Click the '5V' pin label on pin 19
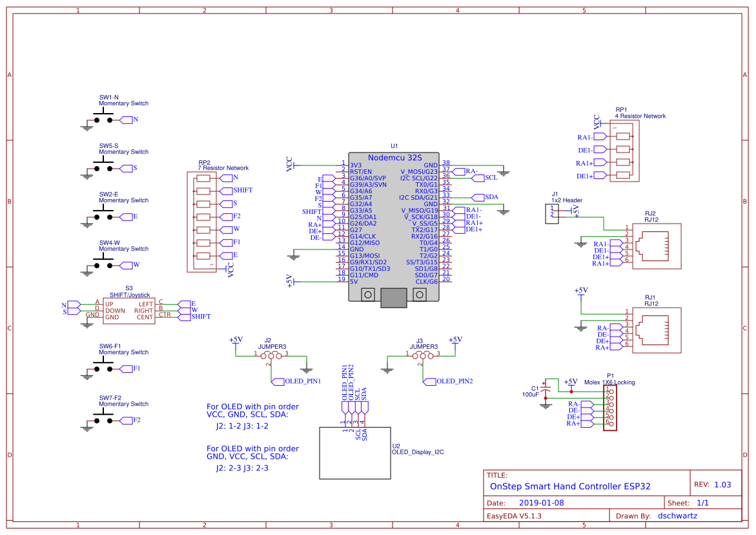Viewport: 756px width, 535px height. 354,282
